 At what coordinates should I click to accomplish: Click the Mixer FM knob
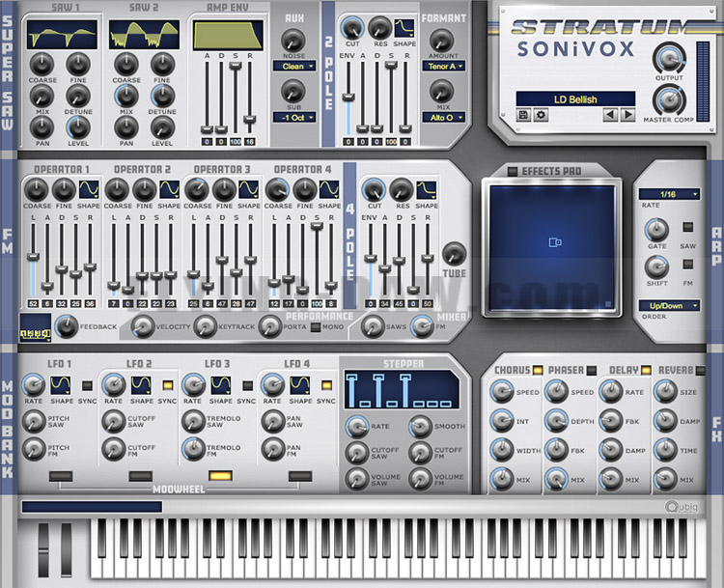pyautogui.click(x=422, y=326)
